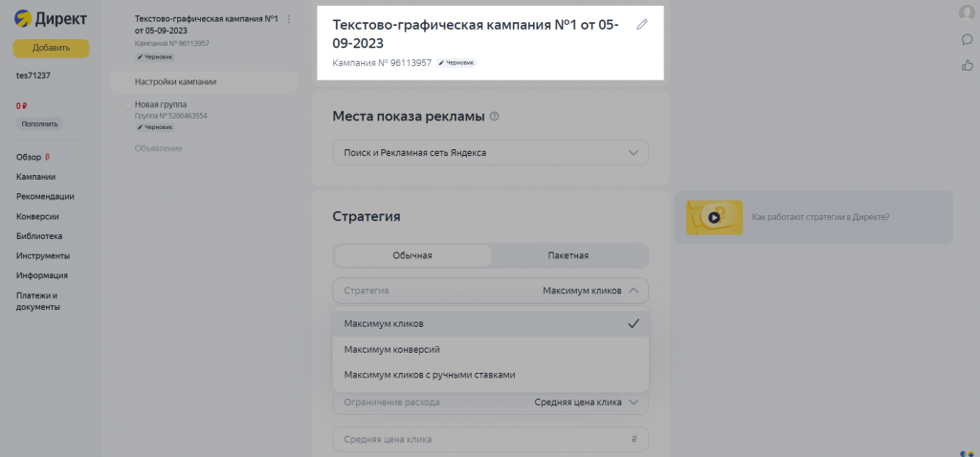The width and height of the screenshot is (980, 457).
Task: Click the Места показа рекламы heading
Action: click(409, 116)
